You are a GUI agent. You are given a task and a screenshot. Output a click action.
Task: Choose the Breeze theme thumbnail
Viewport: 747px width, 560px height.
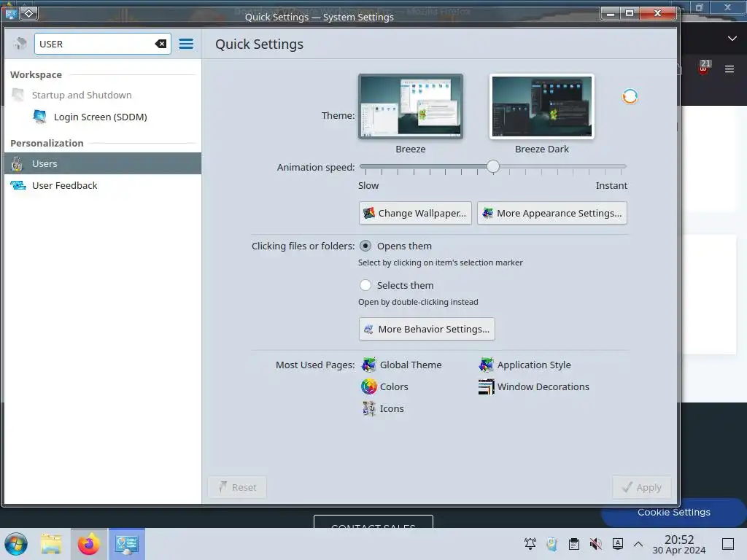click(411, 106)
